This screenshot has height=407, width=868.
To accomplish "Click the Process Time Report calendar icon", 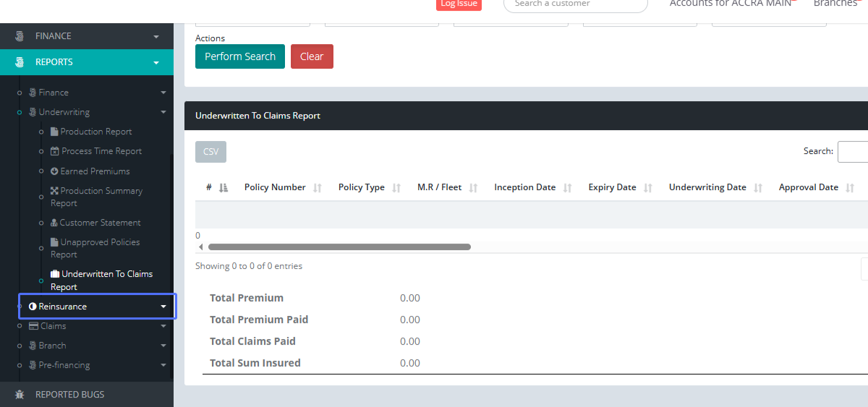I will point(55,151).
